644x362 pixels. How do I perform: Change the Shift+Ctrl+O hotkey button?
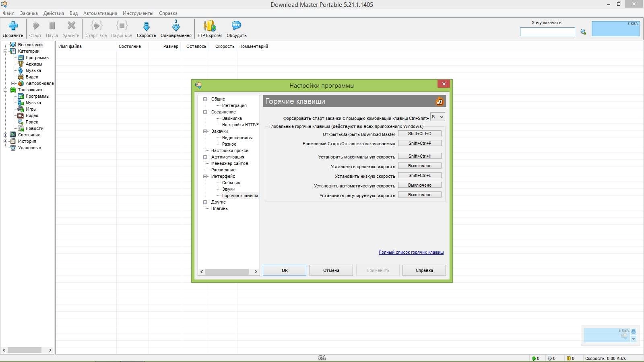coord(420,134)
